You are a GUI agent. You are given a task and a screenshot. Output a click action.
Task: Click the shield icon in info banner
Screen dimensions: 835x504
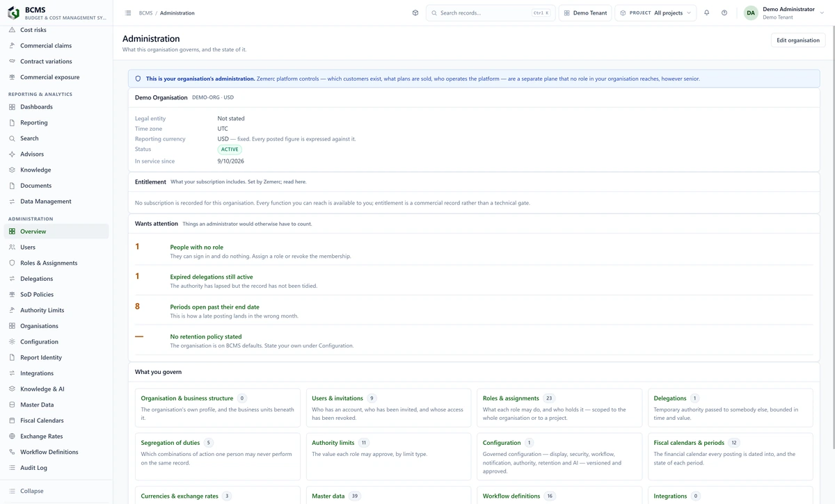coord(138,79)
